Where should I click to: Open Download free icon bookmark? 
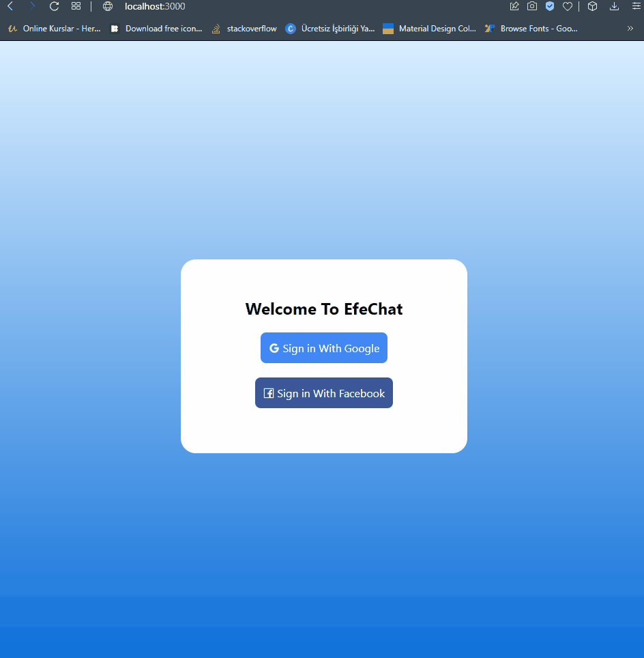(x=156, y=29)
